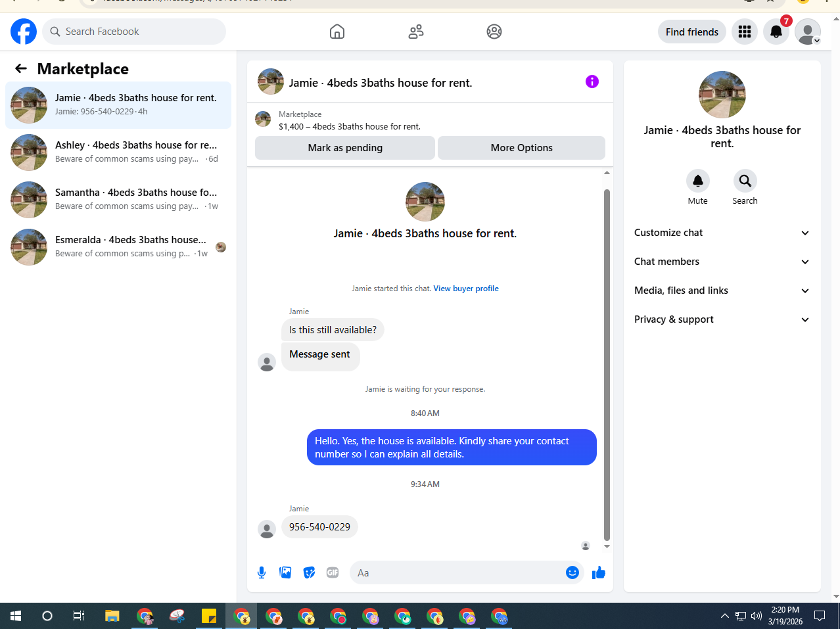The height and width of the screenshot is (629, 840).
Task: Choose a sticker with the sticker icon
Action: pyautogui.click(x=309, y=572)
